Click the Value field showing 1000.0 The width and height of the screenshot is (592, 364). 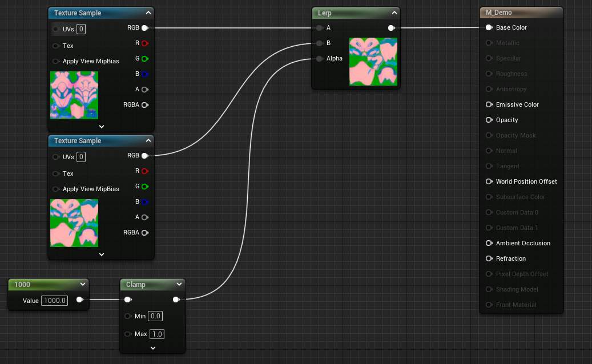[55, 300]
